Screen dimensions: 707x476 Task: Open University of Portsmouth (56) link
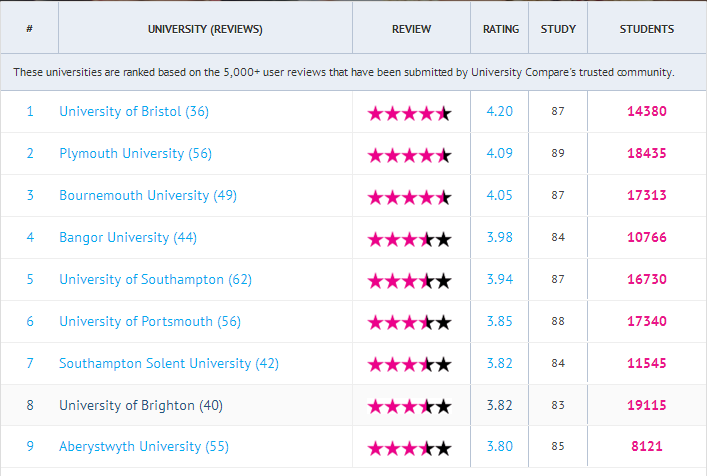150,321
